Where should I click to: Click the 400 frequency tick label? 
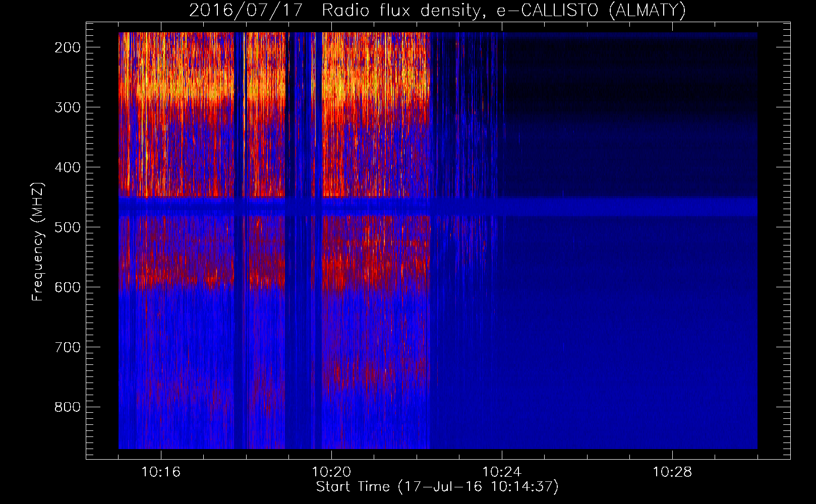(68, 167)
